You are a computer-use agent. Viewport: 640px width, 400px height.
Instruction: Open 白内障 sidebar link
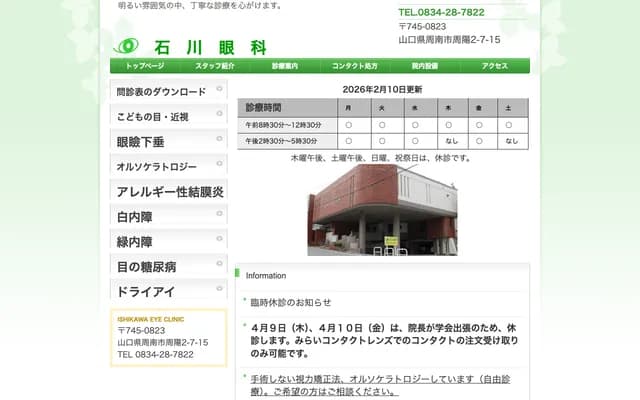[169, 216]
